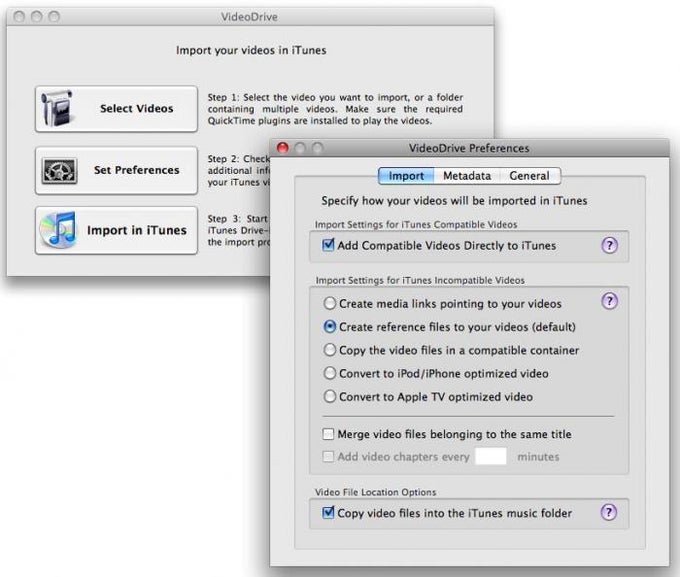Screen dimensions: 680x577
Task: Click 'Import Settings for iTunes Incompatible Videos' label
Action: click(420, 280)
